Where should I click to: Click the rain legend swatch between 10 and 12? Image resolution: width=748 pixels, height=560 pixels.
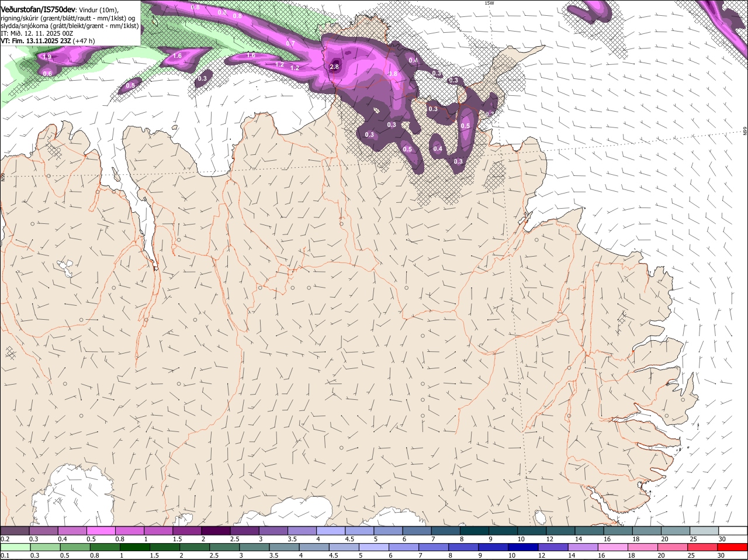(x=524, y=547)
